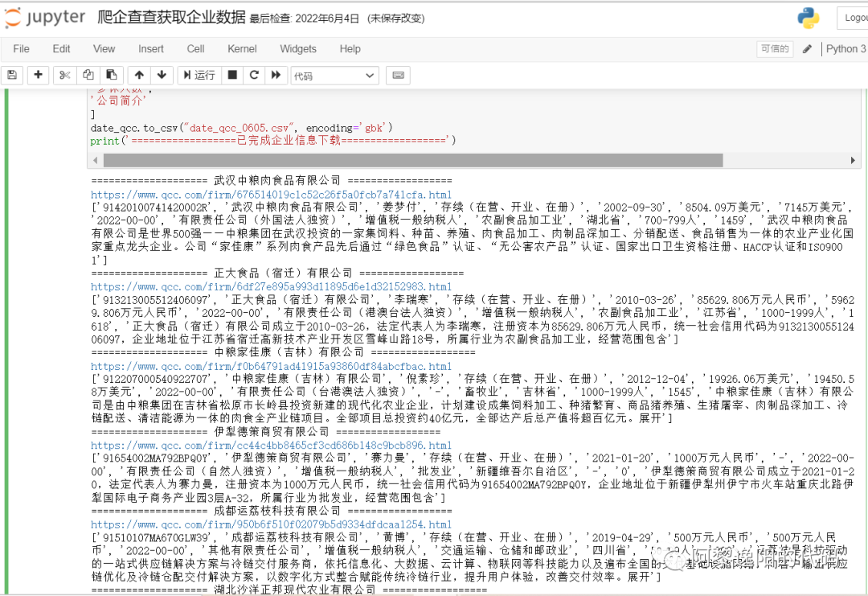Click the Python 3 kernel name
The width and height of the screenshot is (868, 596).
[845, 49]
